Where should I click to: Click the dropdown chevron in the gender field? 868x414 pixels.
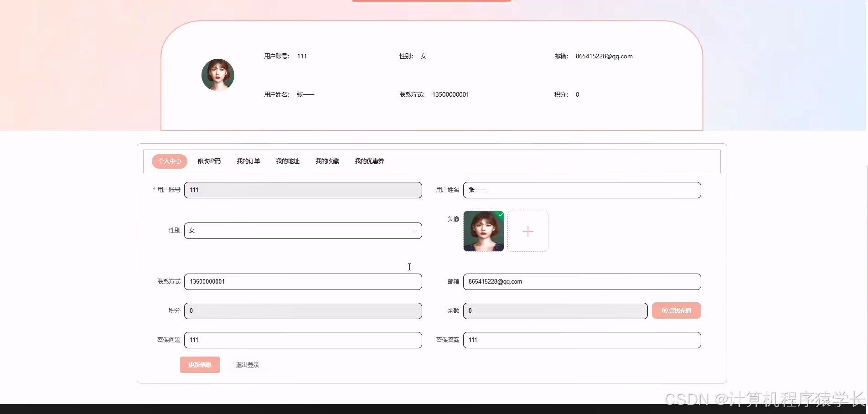pyautogui.click(x=414, y=231)
